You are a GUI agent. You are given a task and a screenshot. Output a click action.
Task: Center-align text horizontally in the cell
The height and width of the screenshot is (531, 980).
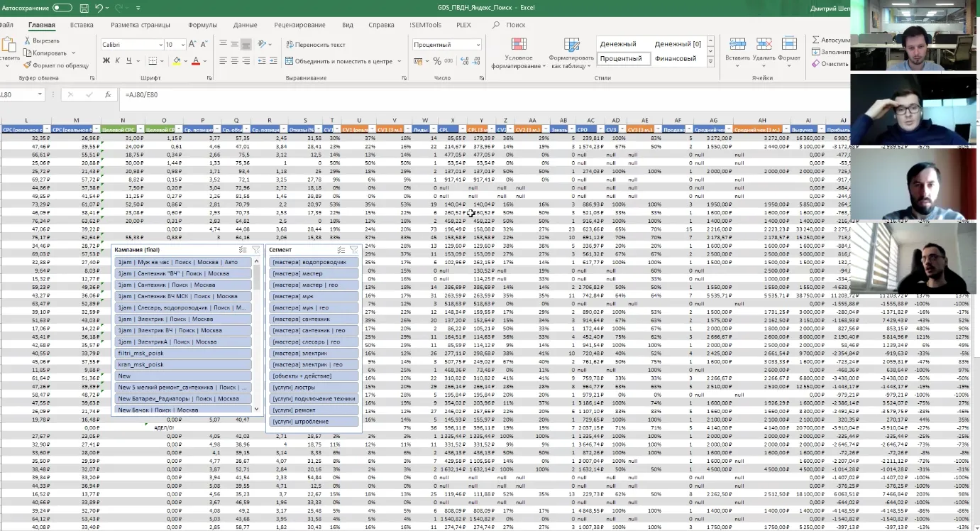[234, 60]
